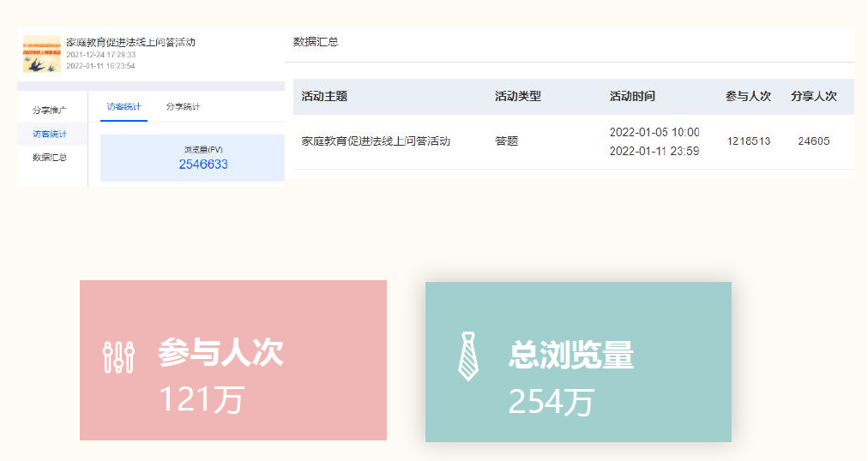Select the teal 总浏览量 254万 card
The width and height of the screenshot is (868, 461).
[x=578, y=362]
